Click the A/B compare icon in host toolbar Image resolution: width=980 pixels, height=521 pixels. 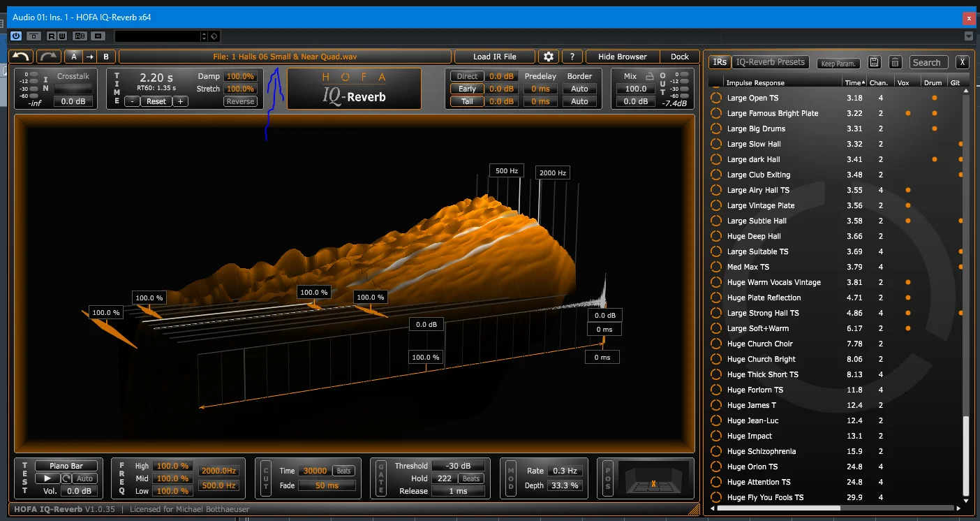click(x=81, y=36)
